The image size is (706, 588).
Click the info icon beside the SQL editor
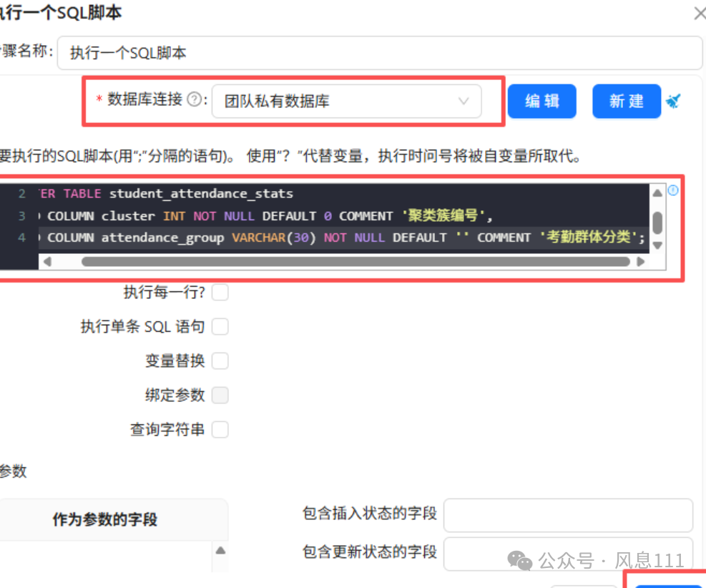click(673, 190)
